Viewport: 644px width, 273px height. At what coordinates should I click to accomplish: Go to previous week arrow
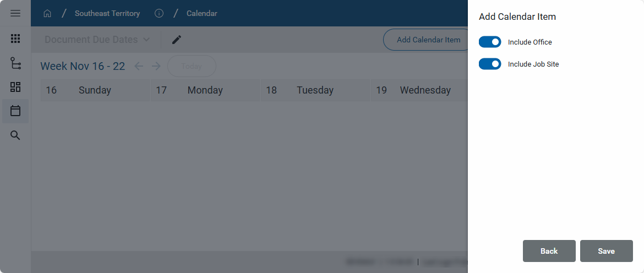click(139, 66)
